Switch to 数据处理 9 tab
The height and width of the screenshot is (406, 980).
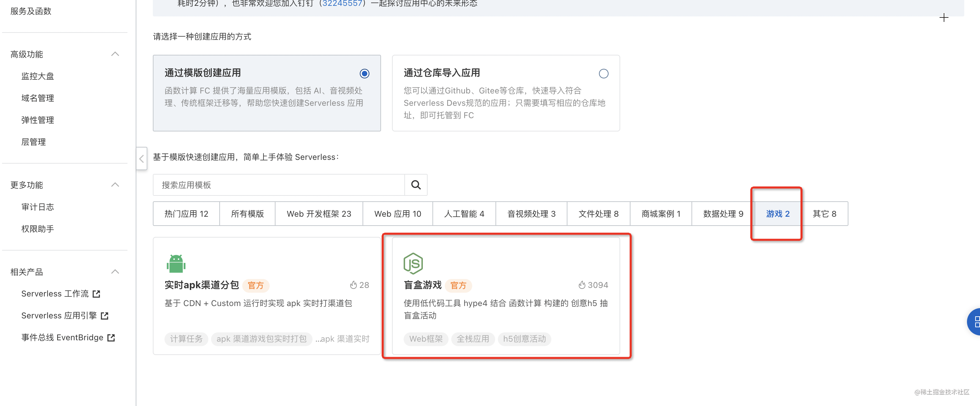[723, 214]
